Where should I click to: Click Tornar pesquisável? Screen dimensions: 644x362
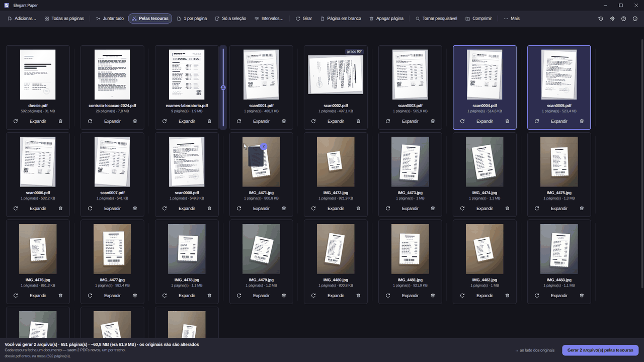coord(436,19)
